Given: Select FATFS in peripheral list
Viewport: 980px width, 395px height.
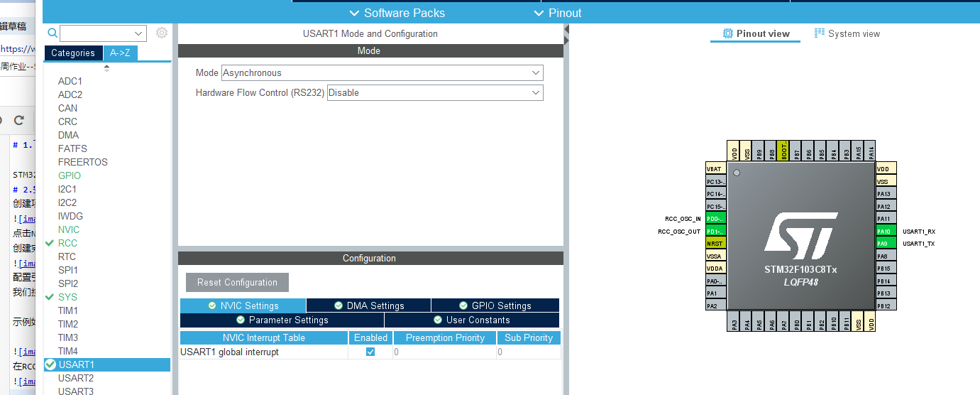Looking at the screenshot, I should pos(72,148).
